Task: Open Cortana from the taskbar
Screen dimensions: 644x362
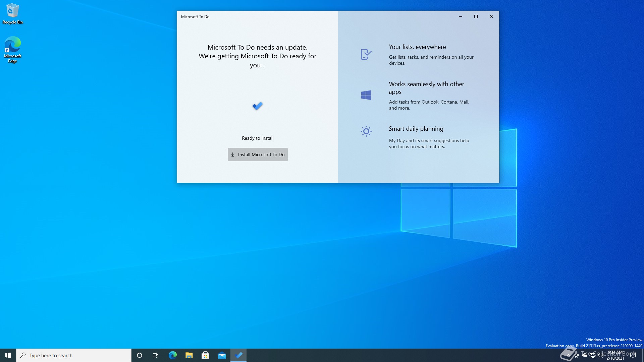Action: tap(140, 355)
